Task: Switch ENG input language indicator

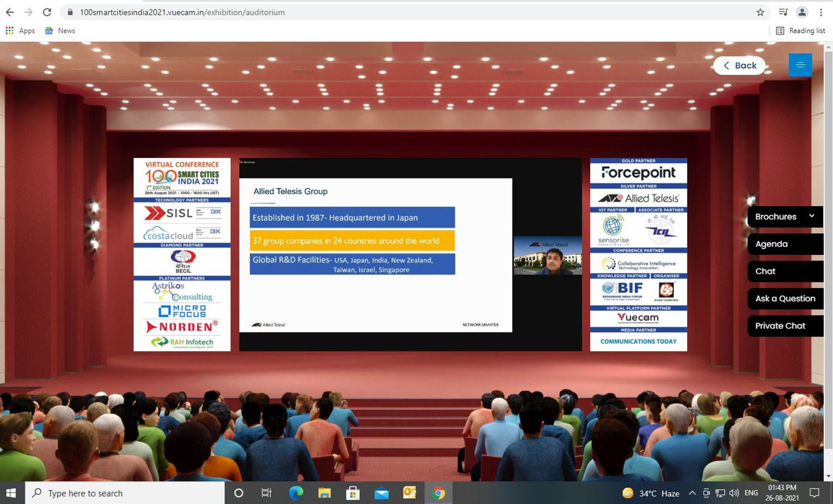Action: 751,493
